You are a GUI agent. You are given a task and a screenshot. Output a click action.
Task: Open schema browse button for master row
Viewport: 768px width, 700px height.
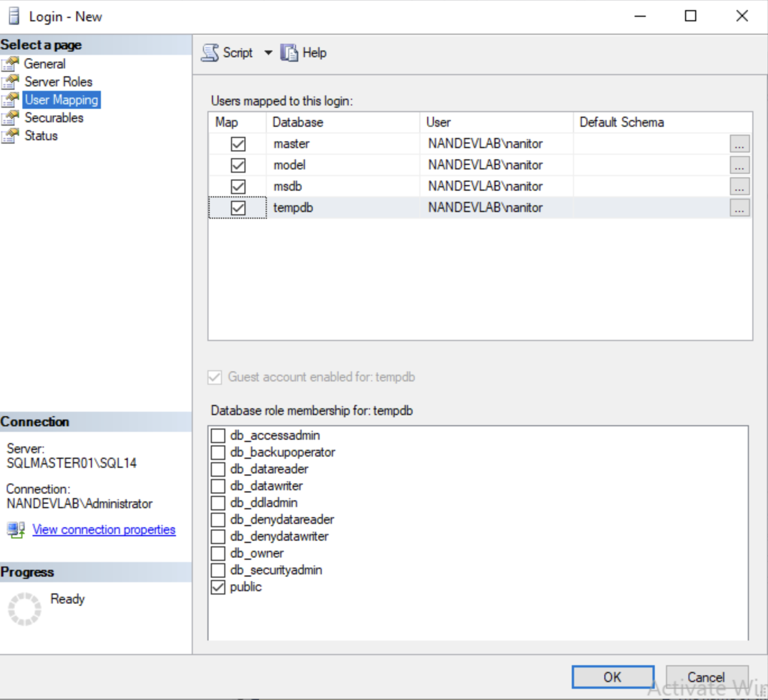point(739,144)
